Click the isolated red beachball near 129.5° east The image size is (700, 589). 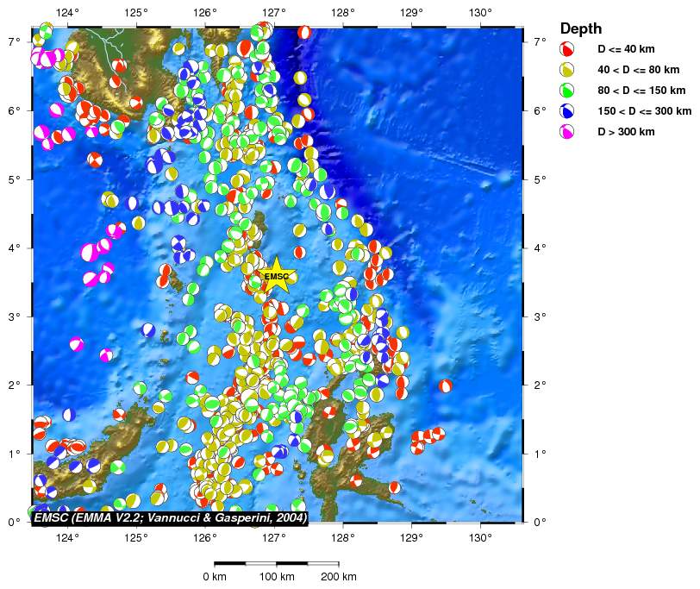[445, 386]
